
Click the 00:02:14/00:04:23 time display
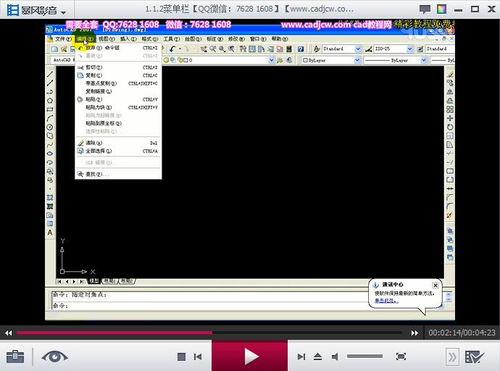point(462,333)
